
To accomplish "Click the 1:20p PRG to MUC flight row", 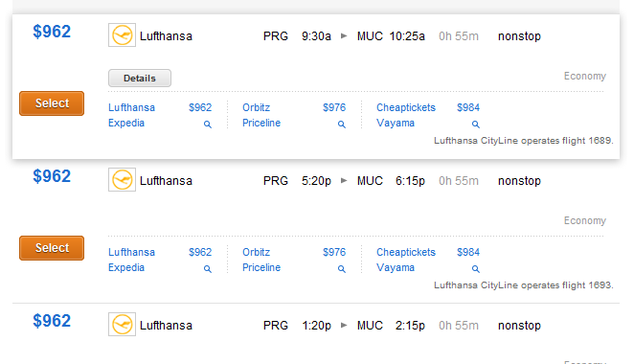I will pos(316,334).
